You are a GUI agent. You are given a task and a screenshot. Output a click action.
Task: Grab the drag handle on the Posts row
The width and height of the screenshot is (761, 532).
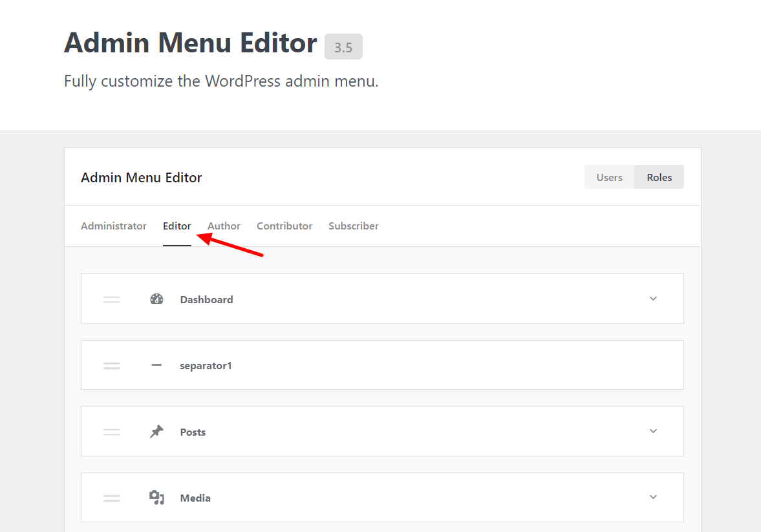(x=112, y=432)
